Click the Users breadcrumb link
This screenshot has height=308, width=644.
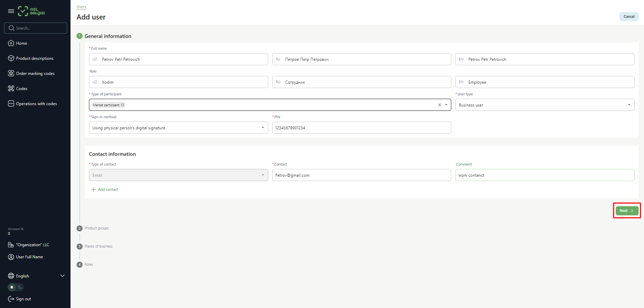click(x=81, y=7)
